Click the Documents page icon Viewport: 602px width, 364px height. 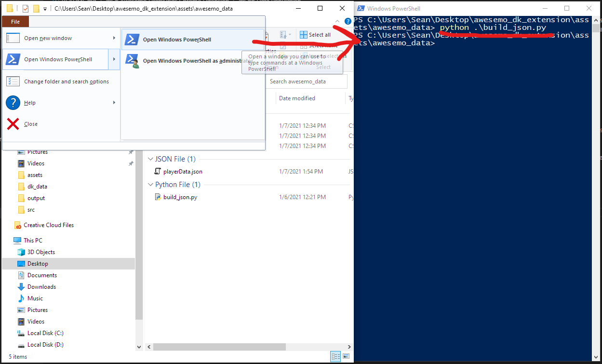pos(21,275)
